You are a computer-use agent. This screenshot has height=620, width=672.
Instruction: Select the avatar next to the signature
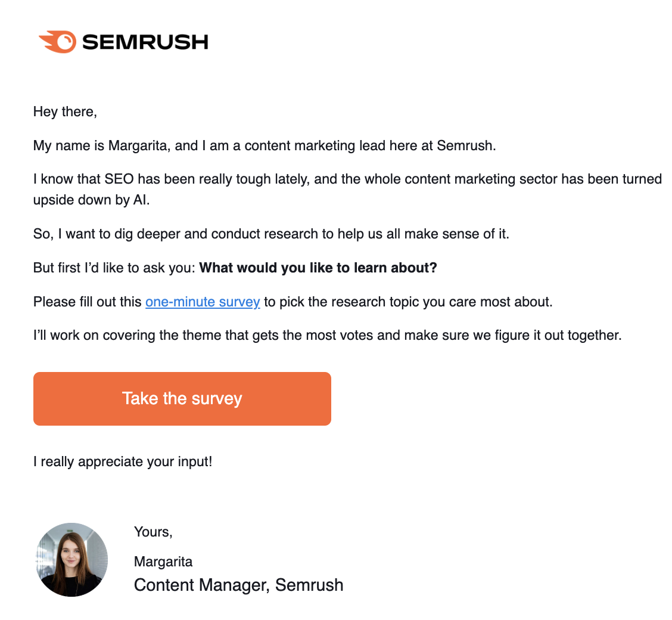tap(71, 559)
